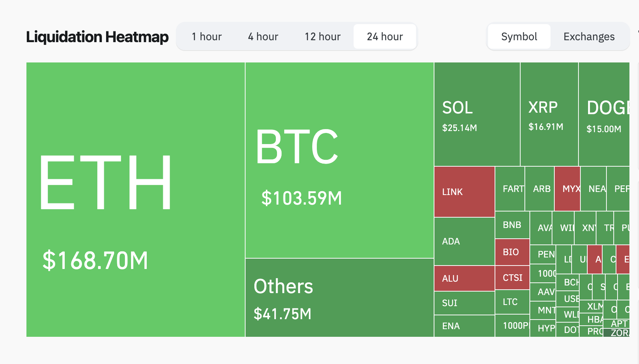This screenshot has width=639, height=364.
Task: Click the Others tile worth $41.75M
Action: tap(339, 299)
